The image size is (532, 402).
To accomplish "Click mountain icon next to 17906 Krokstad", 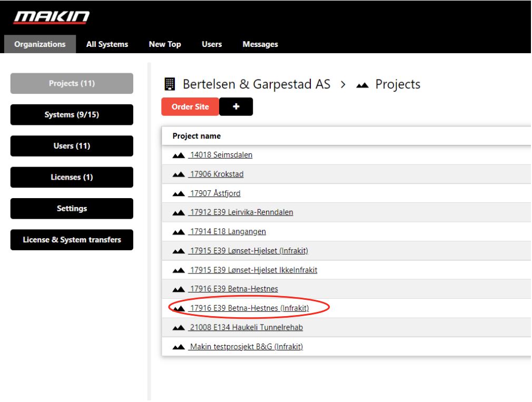I will [179, 174].
